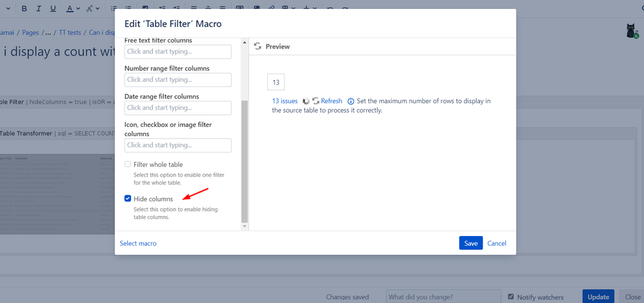Select the Table Filter macro placeholder header
Viewport: 644px width, 303px height.
[57, 102]
